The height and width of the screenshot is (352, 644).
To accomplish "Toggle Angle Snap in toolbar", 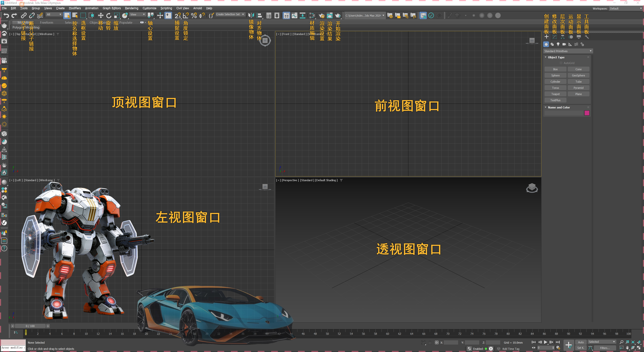I will 185,15.
